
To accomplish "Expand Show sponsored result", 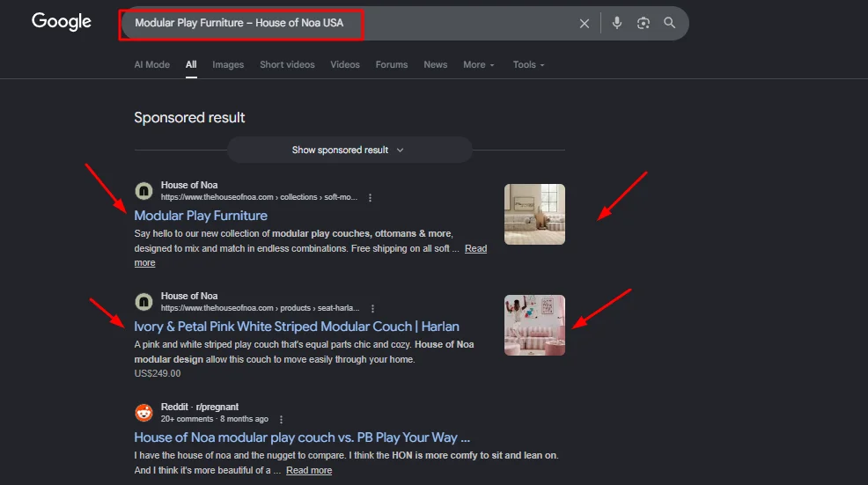I will pos(349,150).
